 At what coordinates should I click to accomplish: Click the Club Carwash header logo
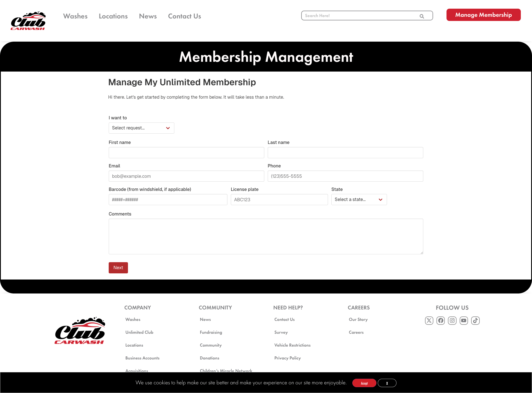click(28, 21)
